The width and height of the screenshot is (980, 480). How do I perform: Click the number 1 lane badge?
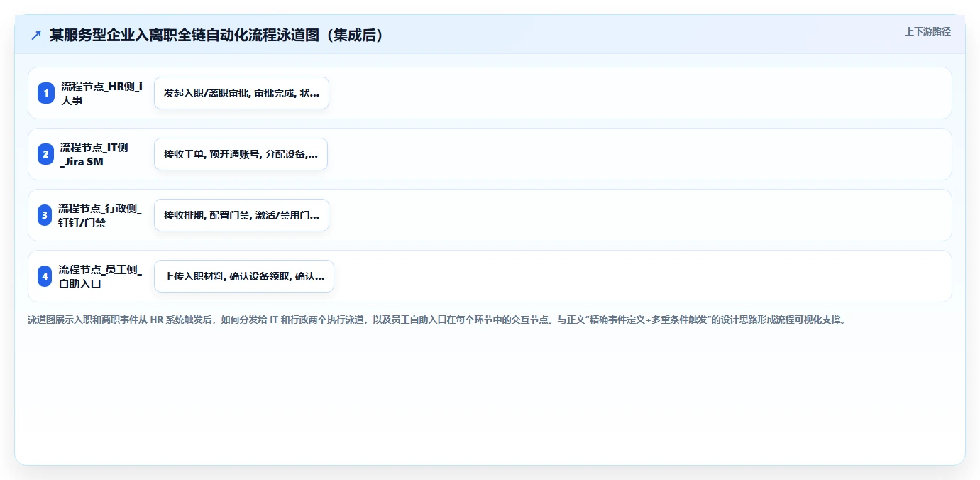coord(46,93)
